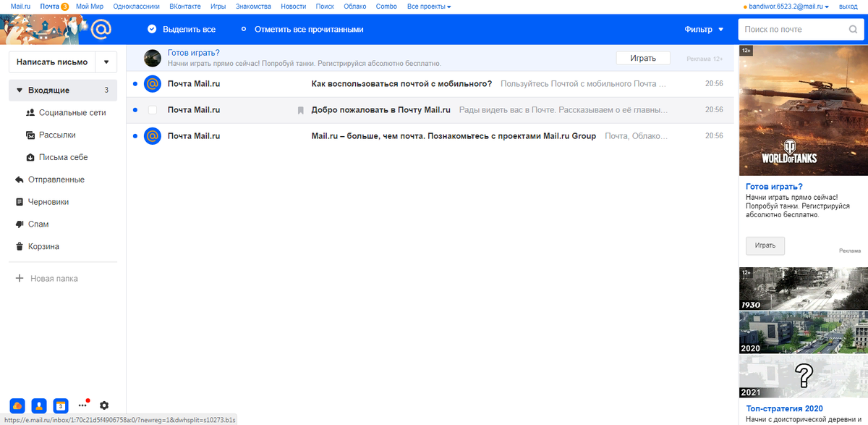Open email Как воспользоваться почтой с мобильного?
The image size is (868, 425).
point(430,84)
